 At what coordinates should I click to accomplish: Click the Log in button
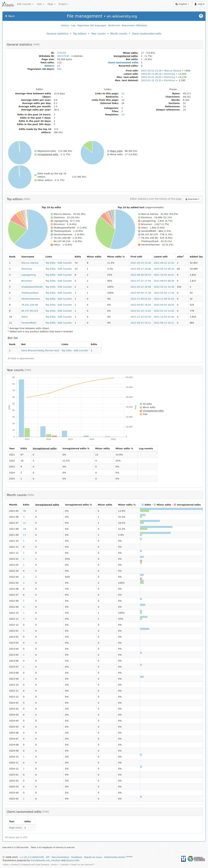point(200,4)
